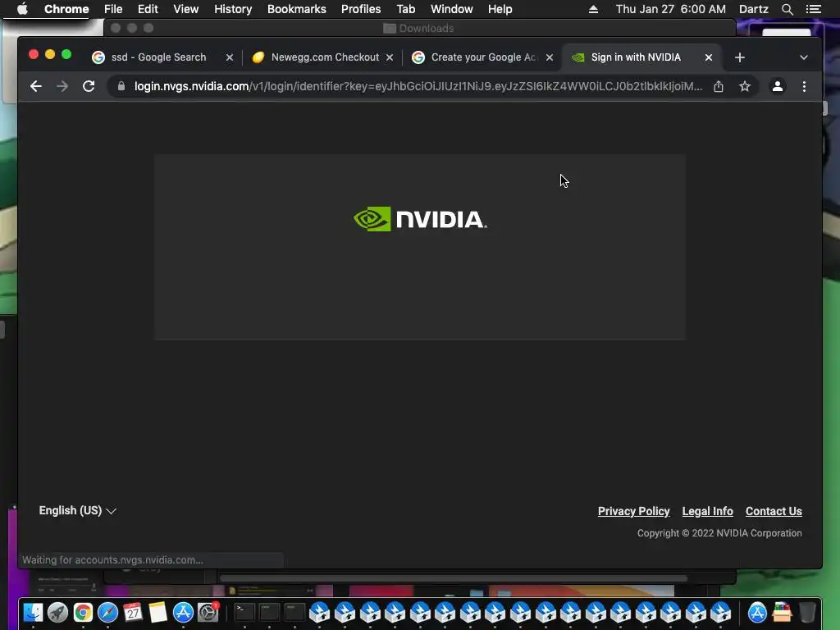Go back using the browser back arrow
The width and height of the screenshot is (840, 630).
[x=36, y=86]
